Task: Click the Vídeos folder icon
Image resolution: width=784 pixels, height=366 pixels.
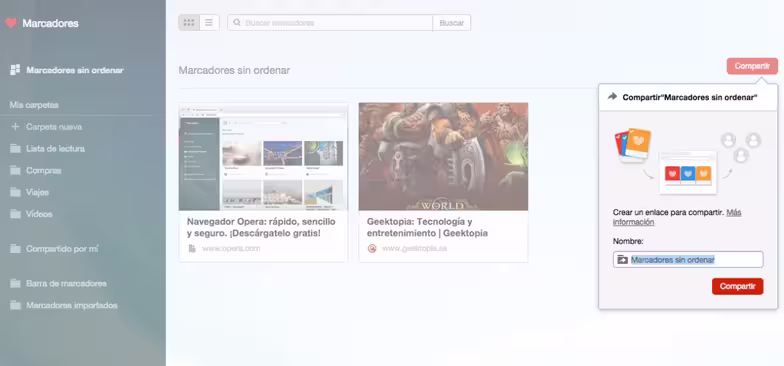Action: pos(16,214)
